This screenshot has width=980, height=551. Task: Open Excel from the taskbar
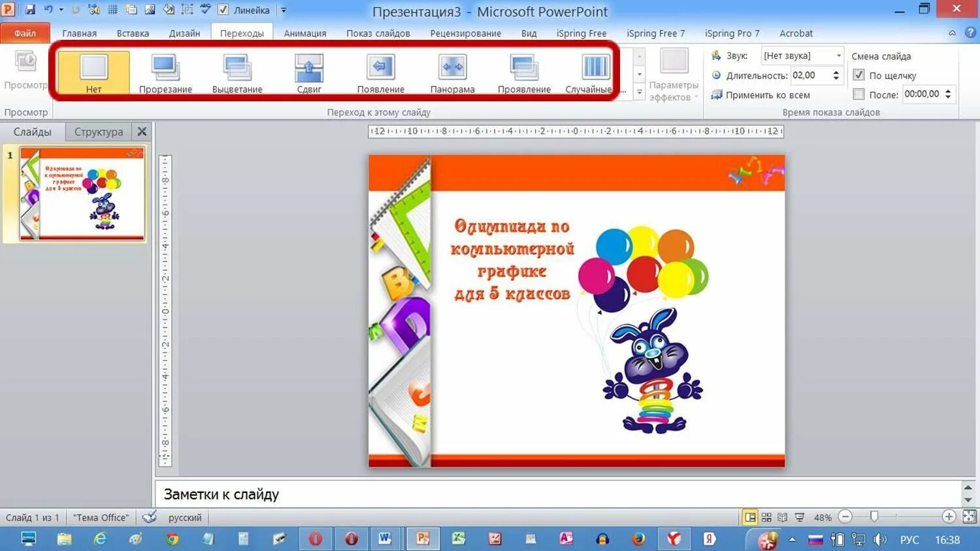click(x=459, y=539)
